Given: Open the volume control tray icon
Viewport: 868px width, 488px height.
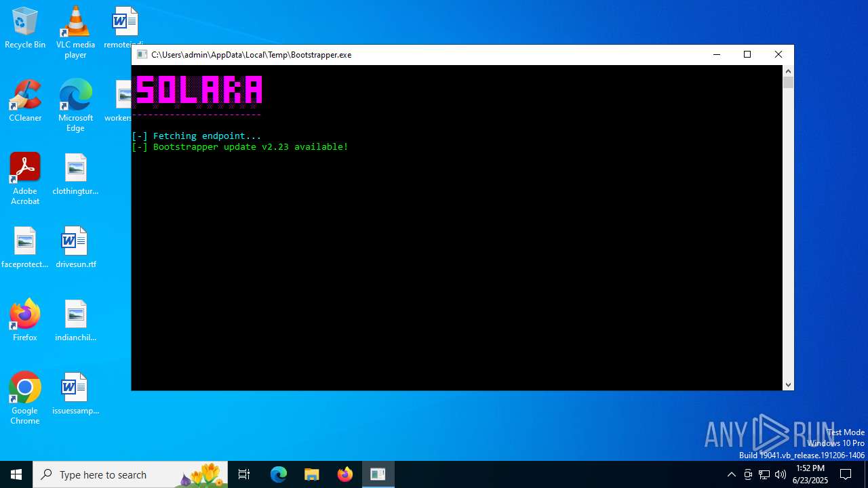Looking at the screenshot, I should [x=781, y=474].
